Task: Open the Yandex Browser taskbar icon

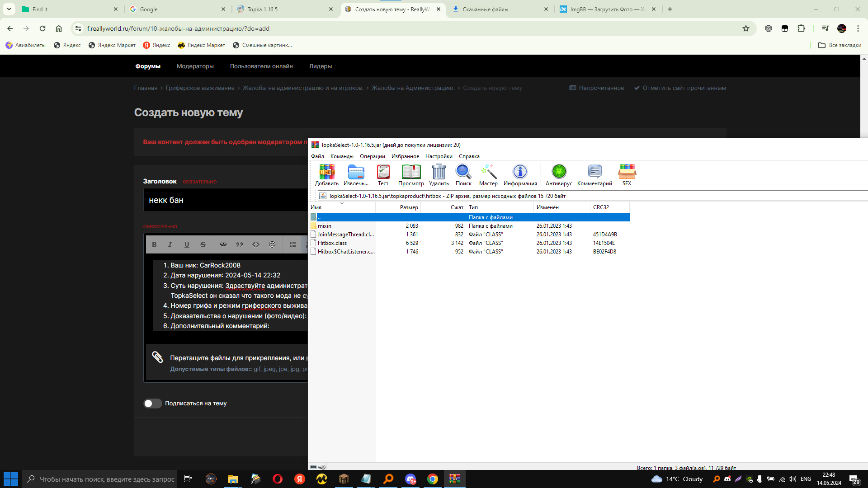Action: pyautogui.click(x=300, y=479)
